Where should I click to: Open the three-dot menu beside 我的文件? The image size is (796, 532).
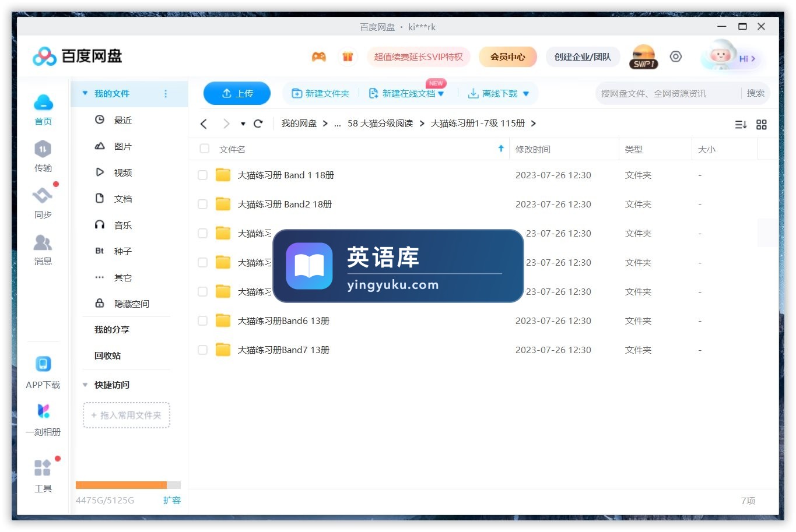[166, 94]
